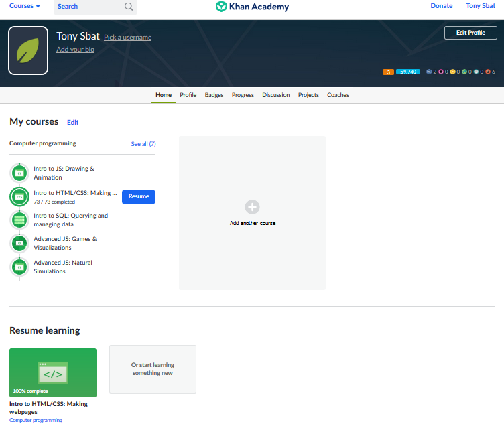This screenshot has height=430, width=504.
Task: Click the Resume button for HTML/CSS
Action: pyautogui.click(x=139, y=196)
